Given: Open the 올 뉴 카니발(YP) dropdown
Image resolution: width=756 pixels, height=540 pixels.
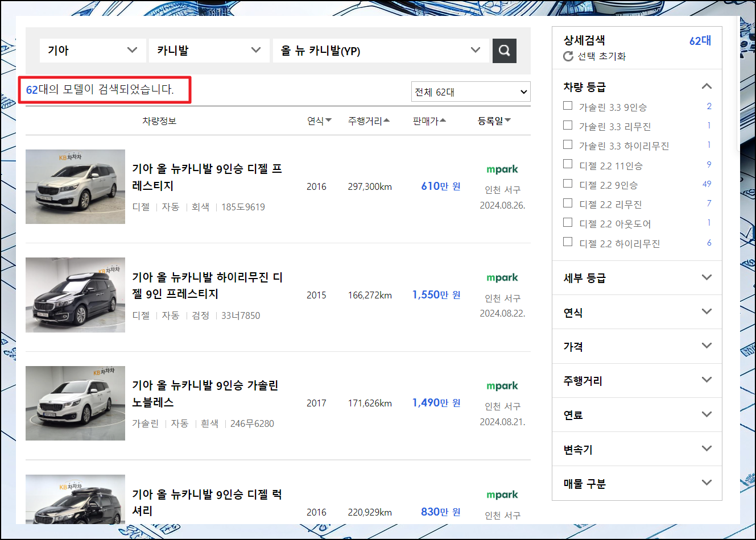Looking at the screenshot, I should coord(381,51).
